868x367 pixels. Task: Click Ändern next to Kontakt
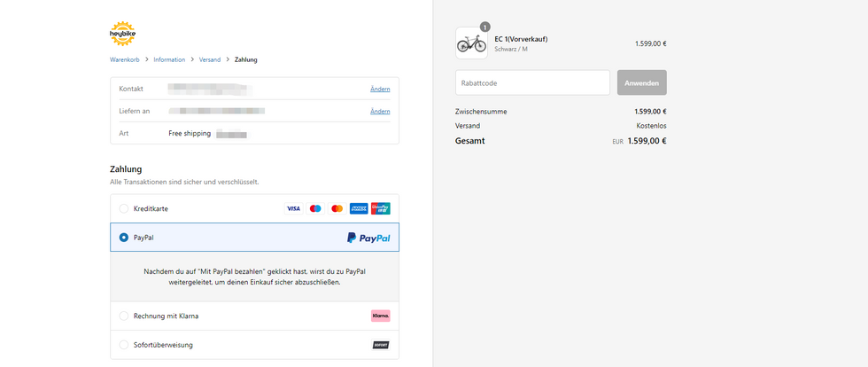tap(379, 90)
